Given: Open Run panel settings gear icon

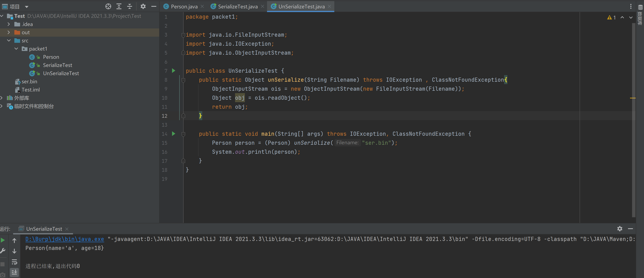Looking at the screenshot, I should point(620,229).
